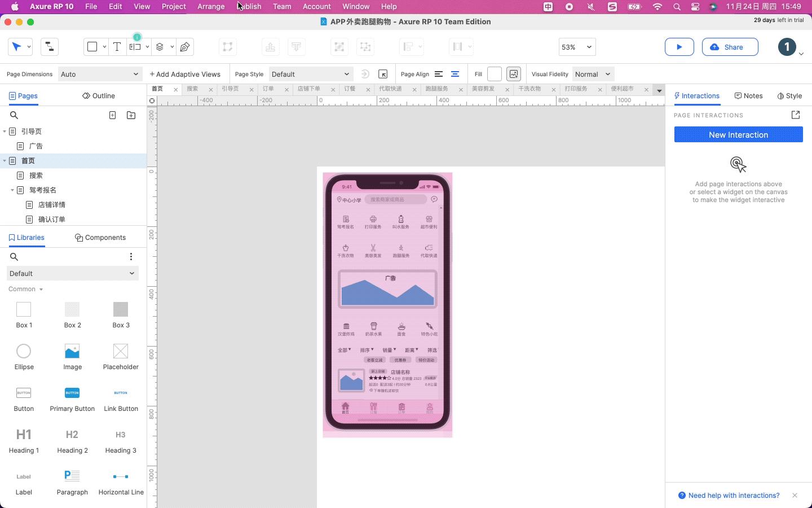Select the Pen drawing tool
Image resolution: width=812 pixels, height=508 pixels.
tap(185, 47)
